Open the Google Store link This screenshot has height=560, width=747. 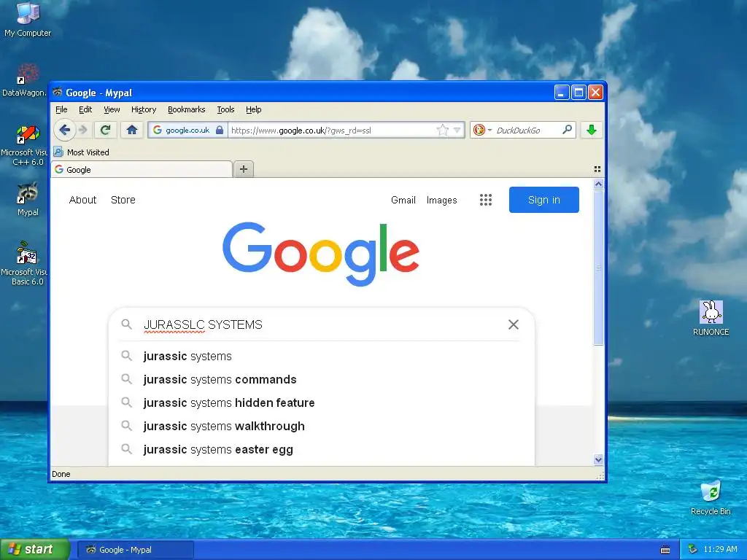point(123,200)
